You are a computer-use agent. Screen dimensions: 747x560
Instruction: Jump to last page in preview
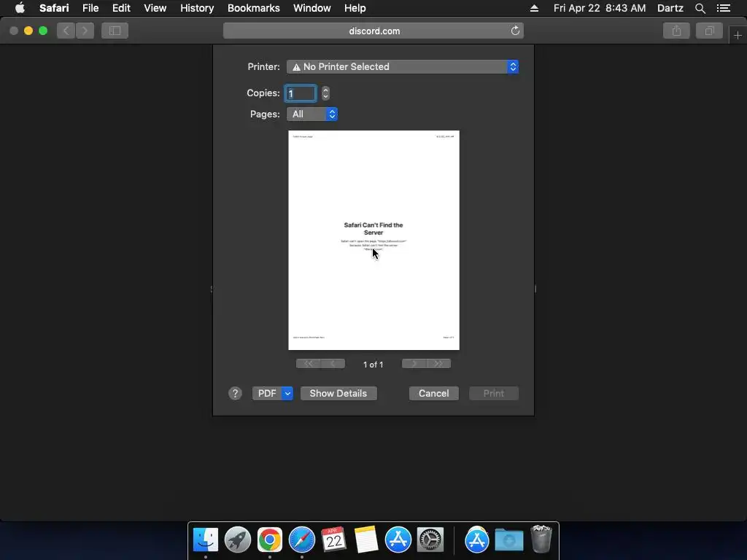point(438,364)
